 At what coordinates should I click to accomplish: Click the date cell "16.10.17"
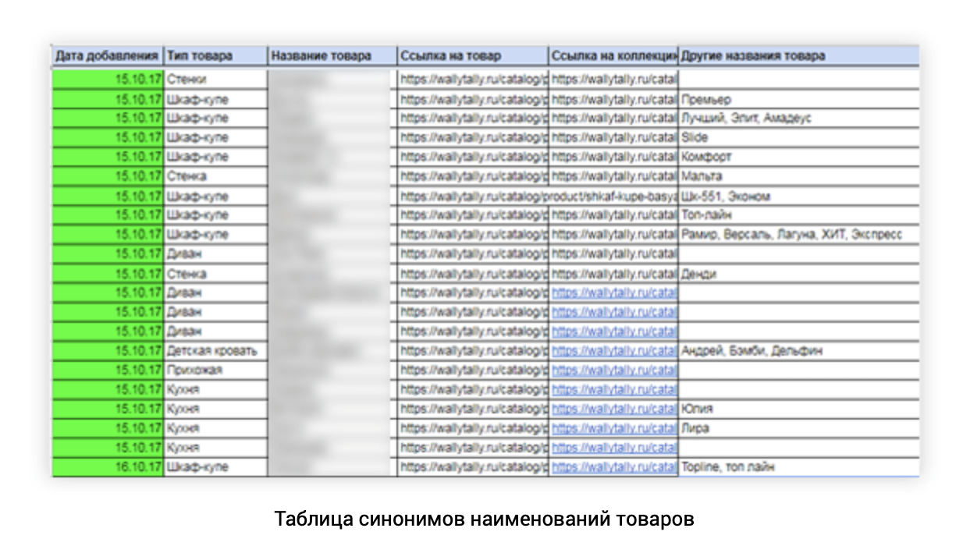(x=108, y=467)
